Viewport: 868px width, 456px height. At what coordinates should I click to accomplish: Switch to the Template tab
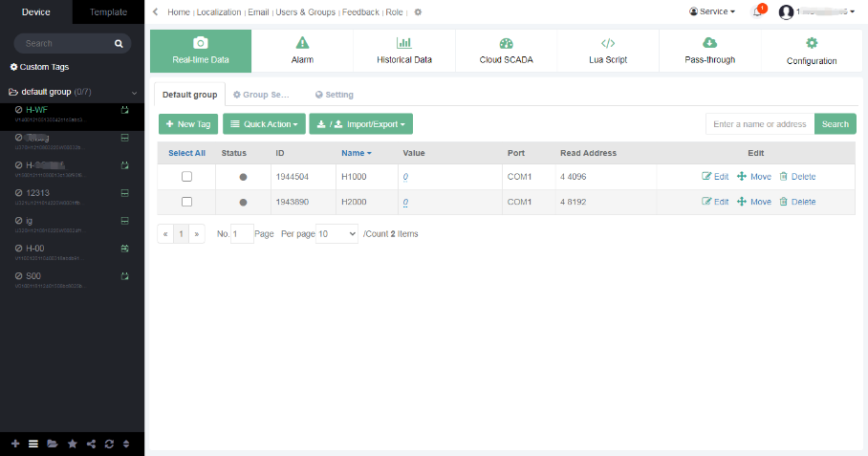tap(108, 12)
